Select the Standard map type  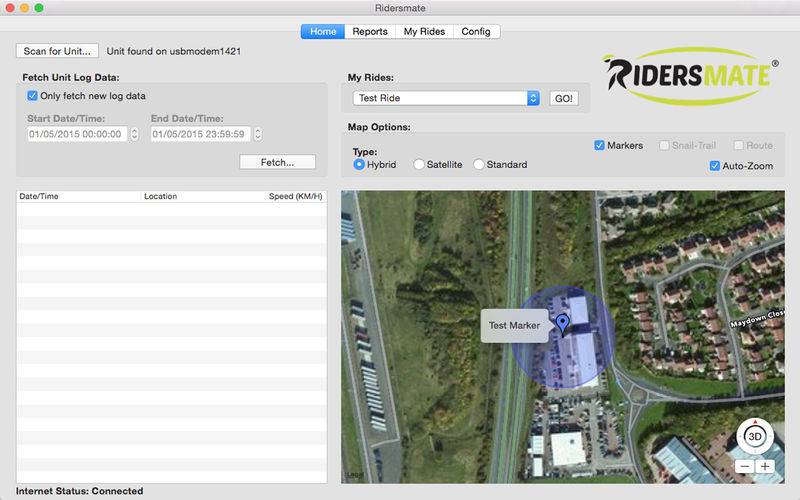pos(479,164)
